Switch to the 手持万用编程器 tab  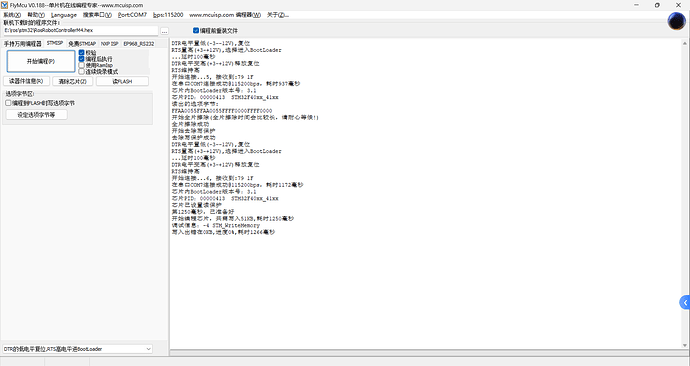tap(22, 44)
